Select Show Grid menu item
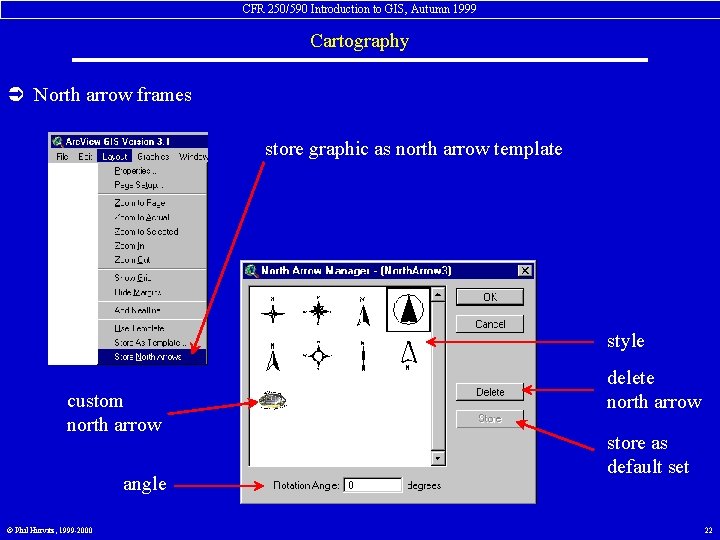720x540 pixels. [x=152, y=278]
